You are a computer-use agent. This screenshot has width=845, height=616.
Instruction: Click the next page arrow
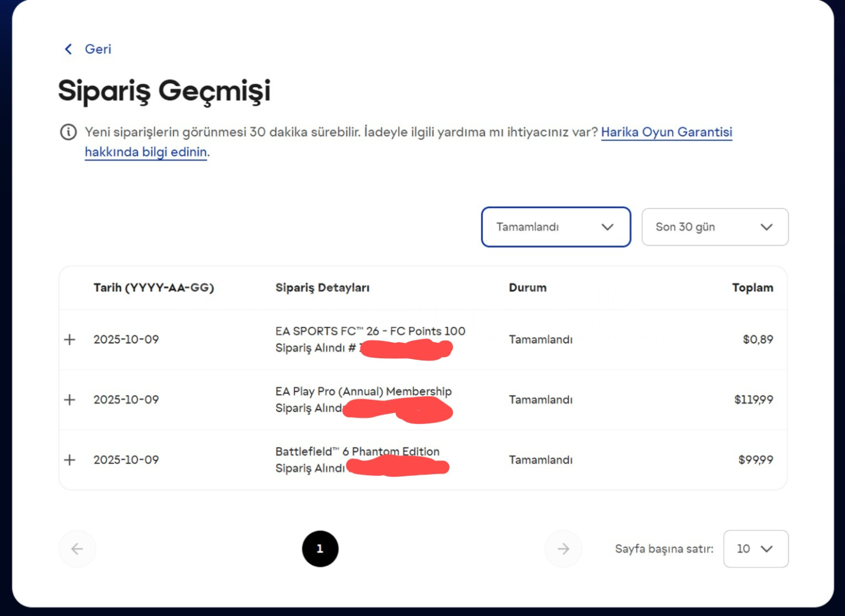563,549
